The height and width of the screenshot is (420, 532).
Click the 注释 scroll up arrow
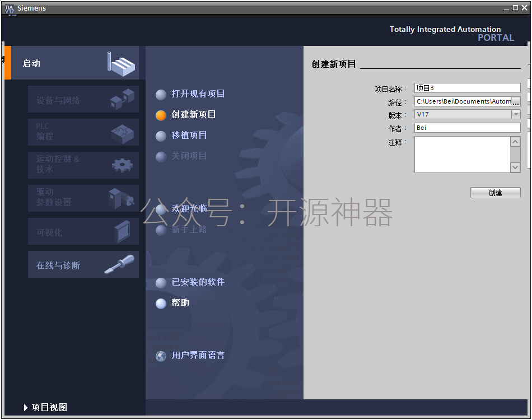click(x=515, y=142)
